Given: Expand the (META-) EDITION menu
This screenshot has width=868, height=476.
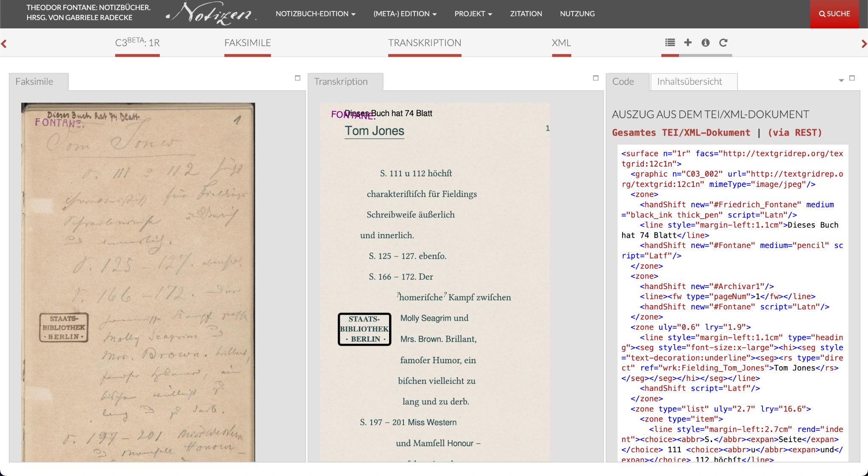Looking at the screenshot, I should pos(405,14).
